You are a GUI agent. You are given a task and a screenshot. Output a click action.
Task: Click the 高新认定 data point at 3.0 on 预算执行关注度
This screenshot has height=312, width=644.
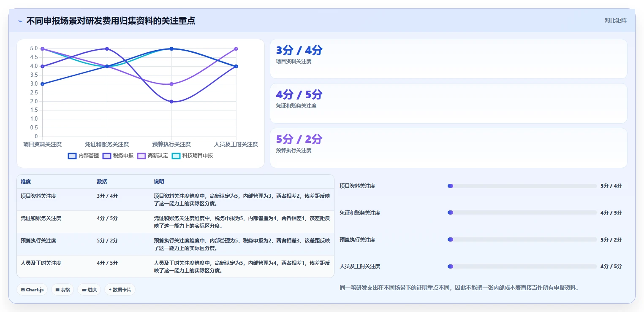click(x=171, y=84)
